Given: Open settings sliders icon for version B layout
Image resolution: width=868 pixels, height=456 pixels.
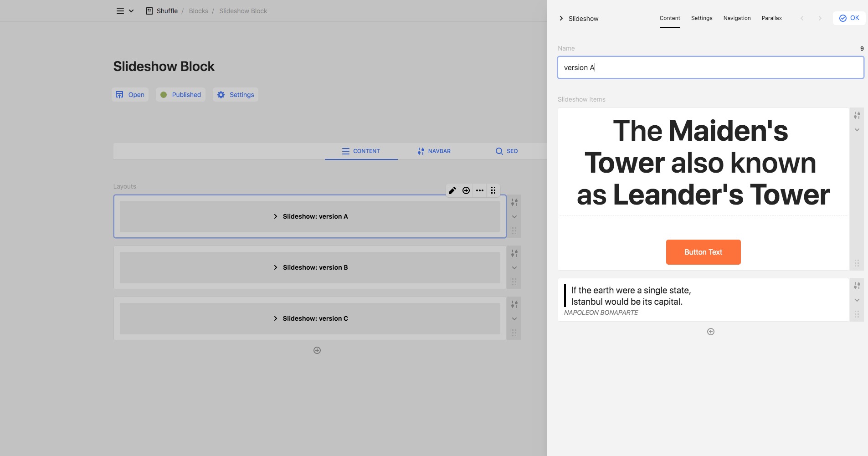Looking at the screenshot, I should point(514,253).
